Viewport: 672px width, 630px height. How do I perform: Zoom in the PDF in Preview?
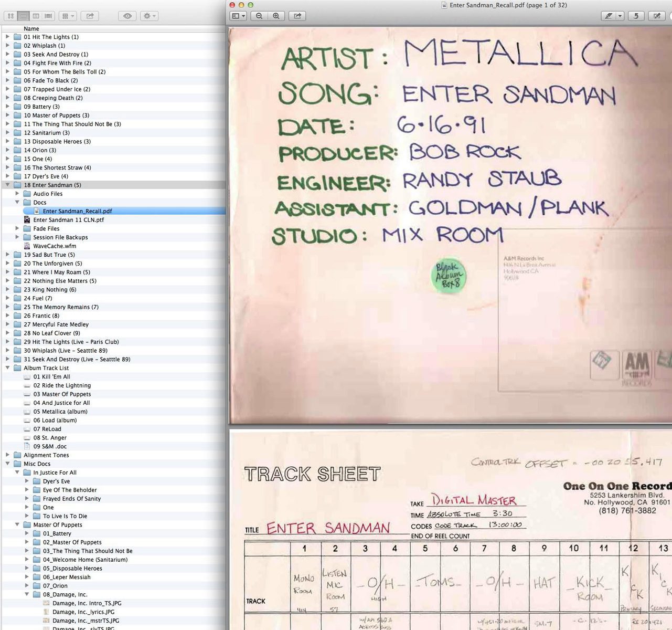pyautogui.click(x=276, y=16)
